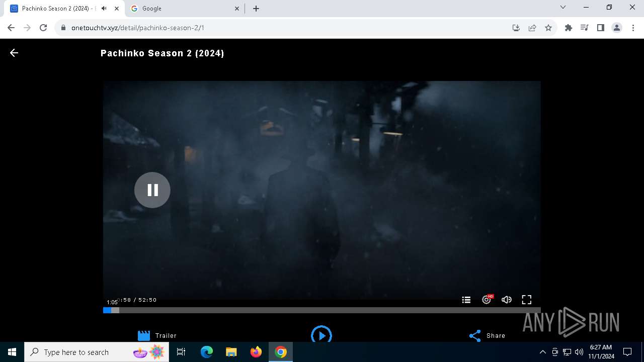Click the Share button

tap(487, 335)
